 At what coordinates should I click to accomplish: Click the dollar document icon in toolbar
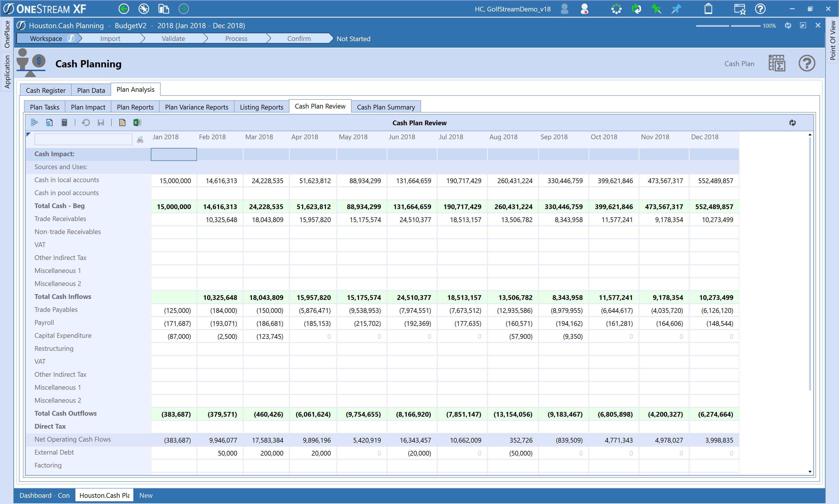[49, 123]
